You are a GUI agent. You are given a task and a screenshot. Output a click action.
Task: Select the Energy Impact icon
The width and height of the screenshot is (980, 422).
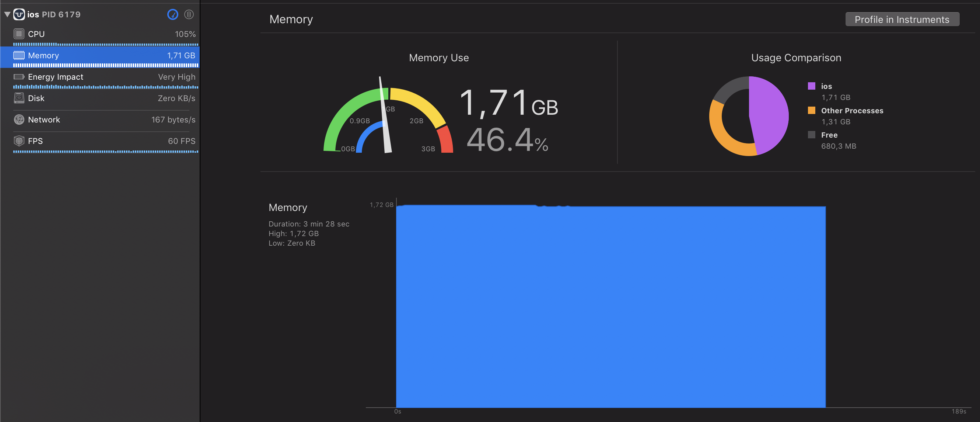coord(18,77)
